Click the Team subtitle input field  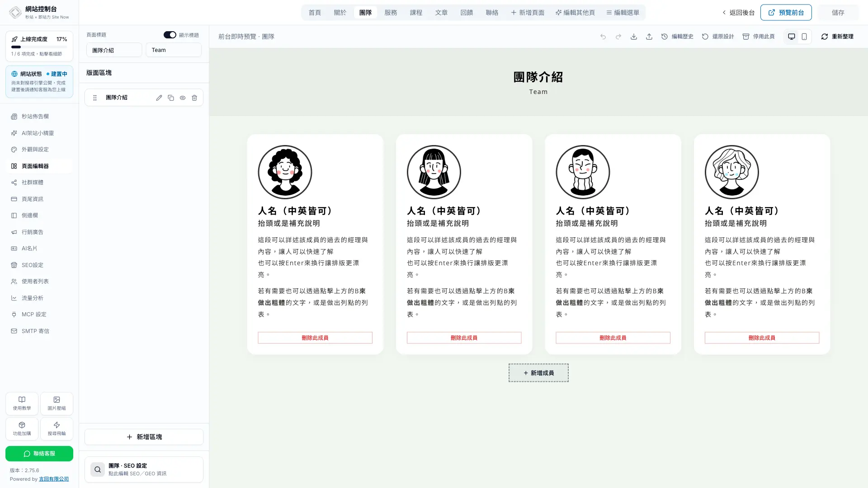coord(174,50)
